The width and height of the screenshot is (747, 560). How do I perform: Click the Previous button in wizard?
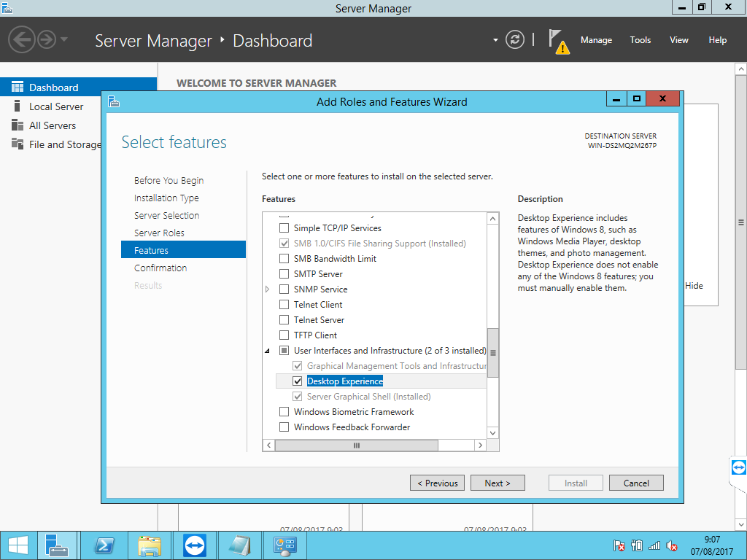438,483
